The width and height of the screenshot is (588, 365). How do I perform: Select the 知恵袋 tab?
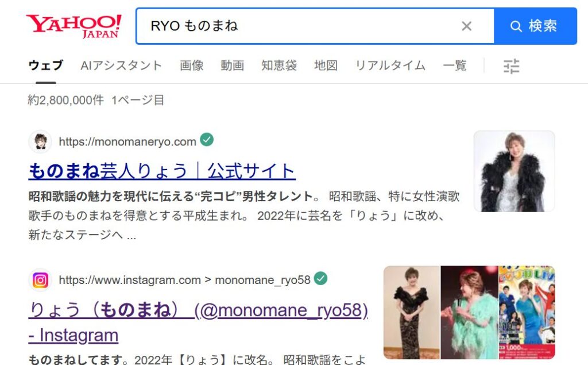[x=279, y=66]
